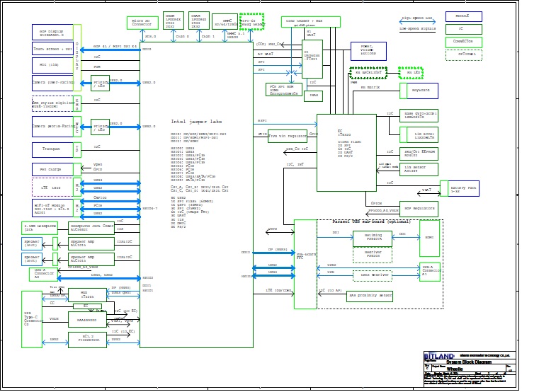Select the dotted MIPI-60 debug header block

click(251, 22)
